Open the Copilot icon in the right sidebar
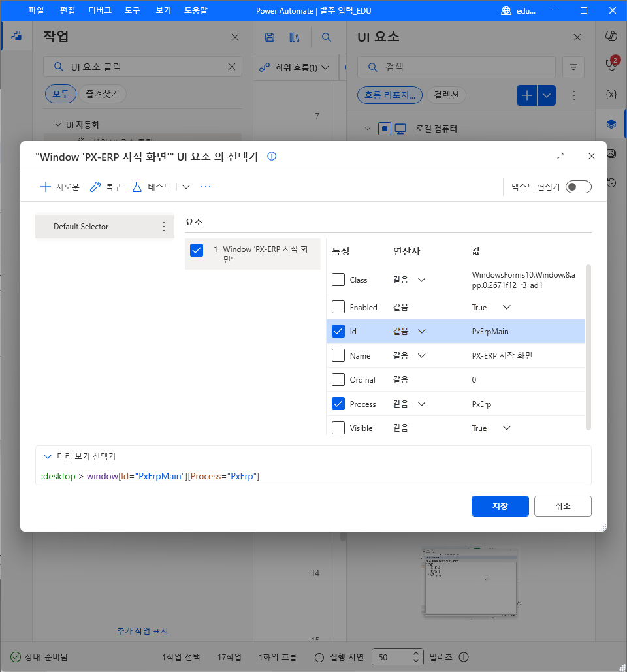 pyautogui.click(x=611, y=36)
